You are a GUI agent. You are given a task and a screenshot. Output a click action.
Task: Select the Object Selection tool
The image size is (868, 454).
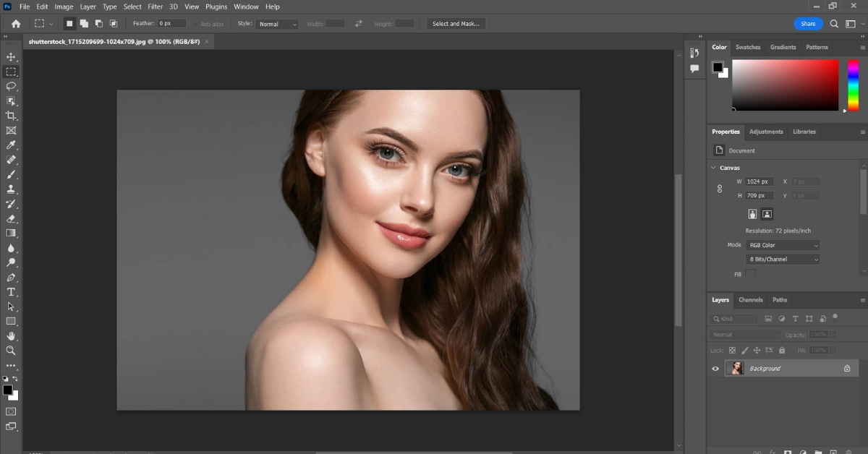point(11,101)
